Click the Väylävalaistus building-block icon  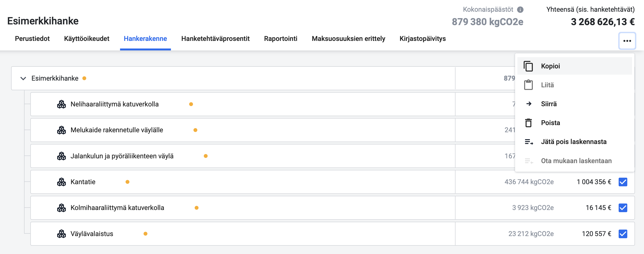tap(61, 234)
